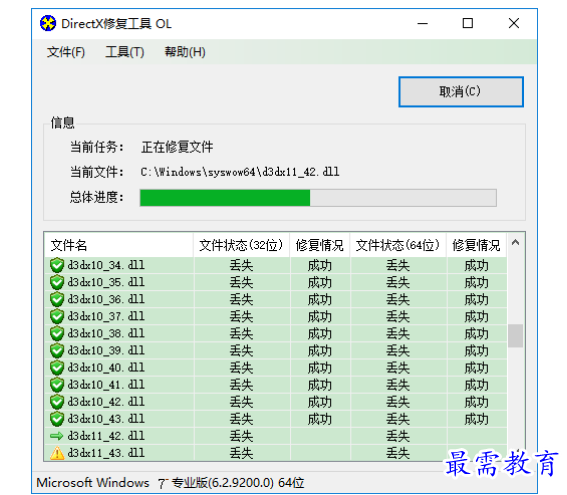The image size is (567, 495).
Task: Click the green shield icon for d3dx10_37.dll
Action: point(57,316)
